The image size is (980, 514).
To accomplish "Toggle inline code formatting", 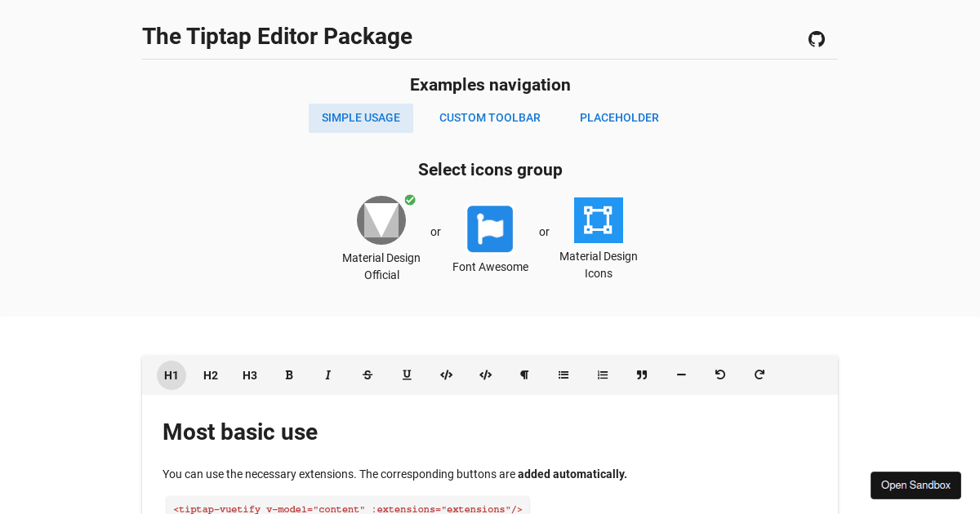I will pyautogui.click(x=446, y=374).
